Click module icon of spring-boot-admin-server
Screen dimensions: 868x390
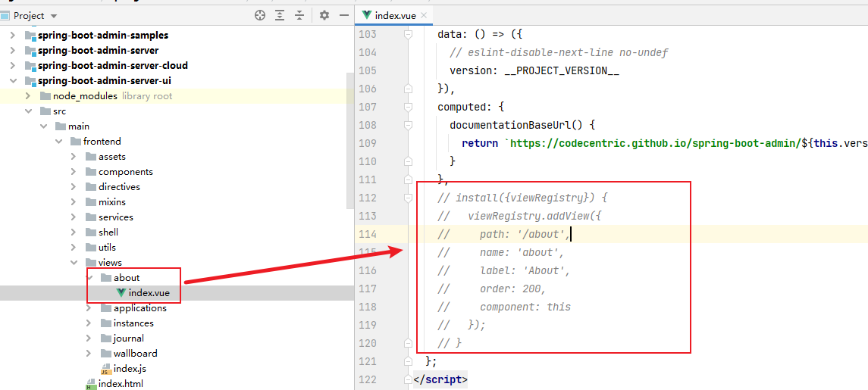(30, 50)
